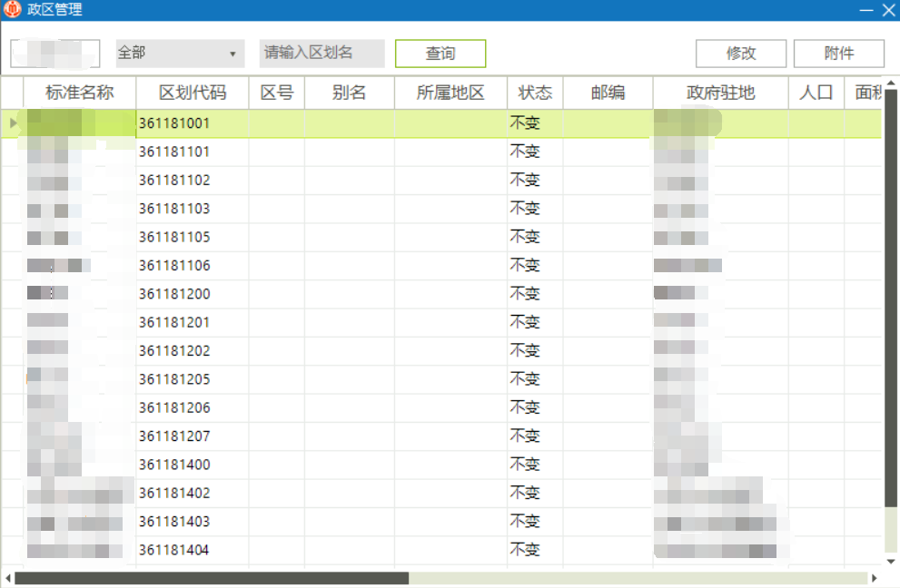Click the row indicator arrow of first row
Image resolution: width=900 pixels, height=588 pixels.
[13, 122]
